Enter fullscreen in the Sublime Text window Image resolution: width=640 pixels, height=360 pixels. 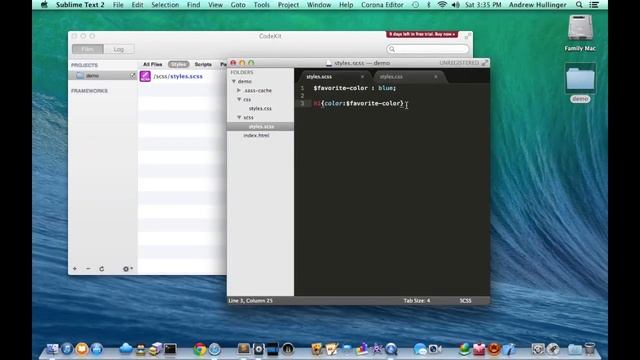[x=484, y=63]
